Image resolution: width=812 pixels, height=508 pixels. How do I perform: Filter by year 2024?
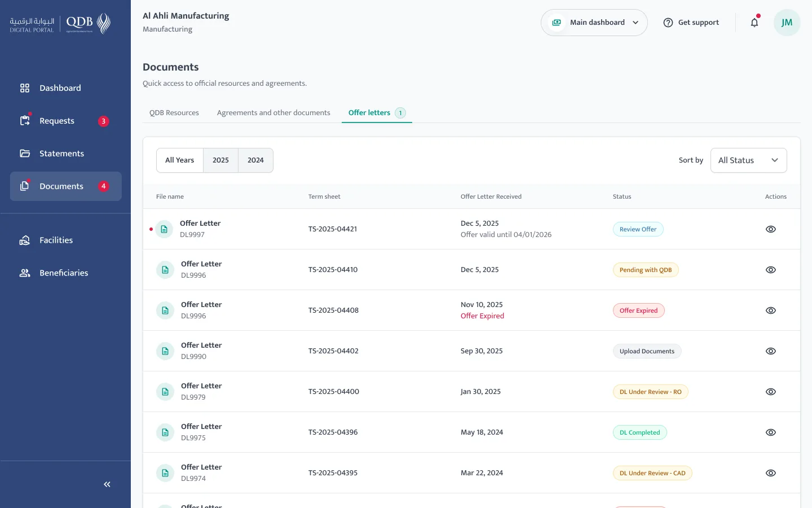click(x=255, y=160)
